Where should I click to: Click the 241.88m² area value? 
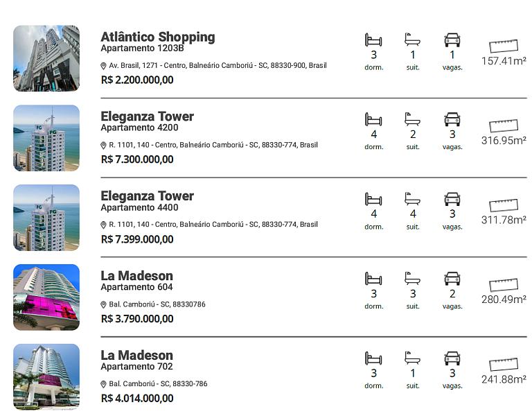(504, 379)
